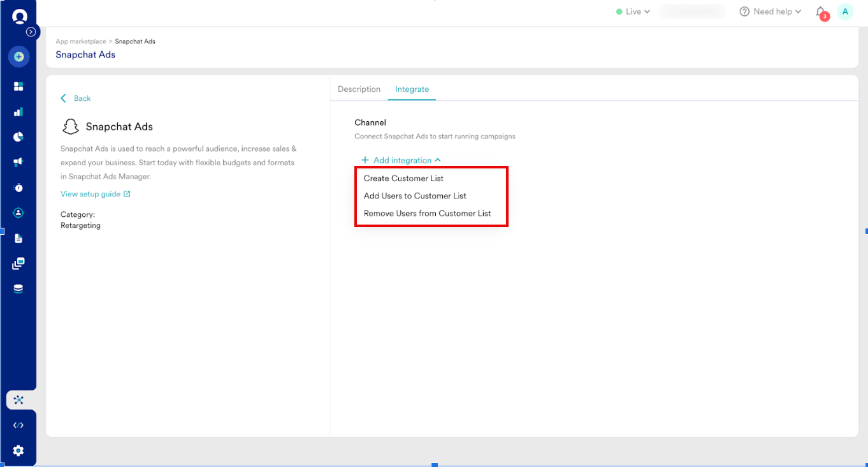Screen dimensions: 868x467
Task: Open the document page icon in sidebar
Action: pyautogui.click(x=18, y=239)
